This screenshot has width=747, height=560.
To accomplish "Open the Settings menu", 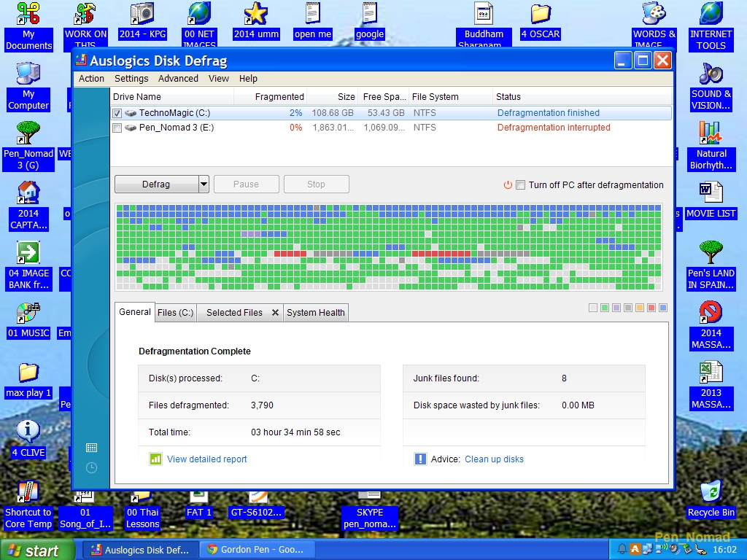I will click(x=131, y=79).
